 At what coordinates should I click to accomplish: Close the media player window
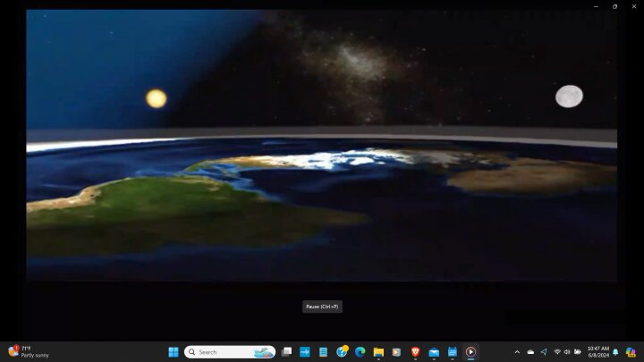[x=634, y=6]
